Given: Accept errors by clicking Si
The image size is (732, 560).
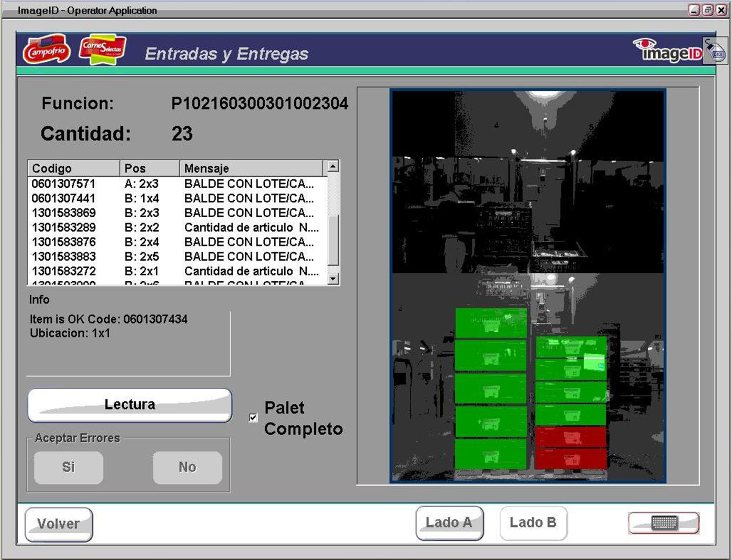Looking at the screenshot, I should pyautogui.click(x=68, y=467).
